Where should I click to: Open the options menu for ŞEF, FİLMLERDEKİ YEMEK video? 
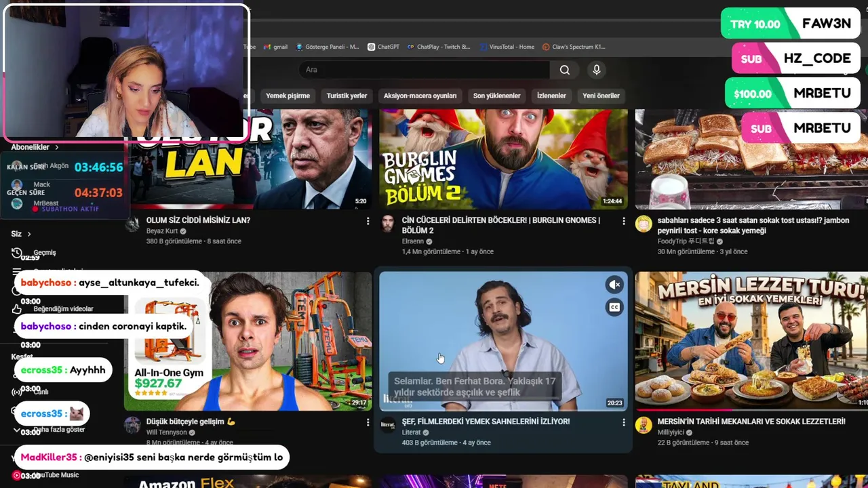point(624,422)
